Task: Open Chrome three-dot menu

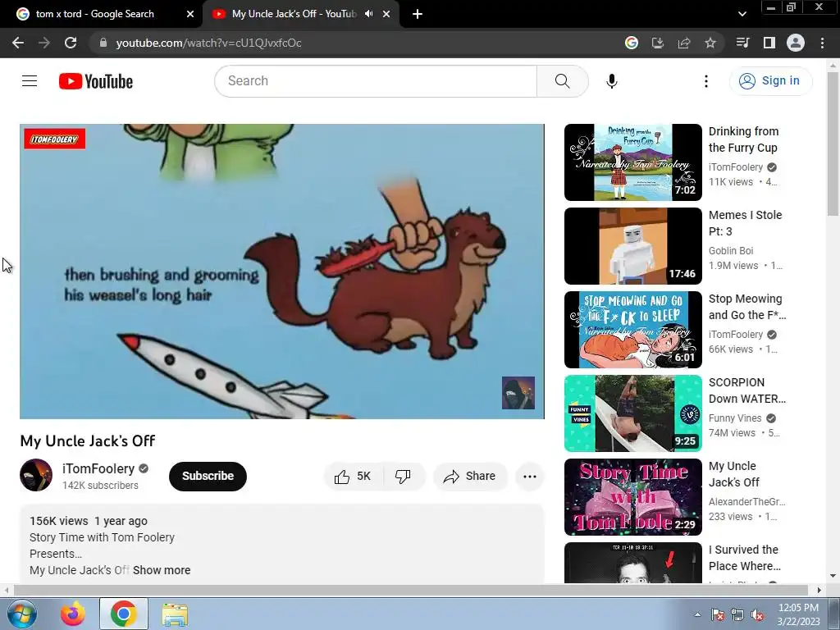Action: click(822, 43)
